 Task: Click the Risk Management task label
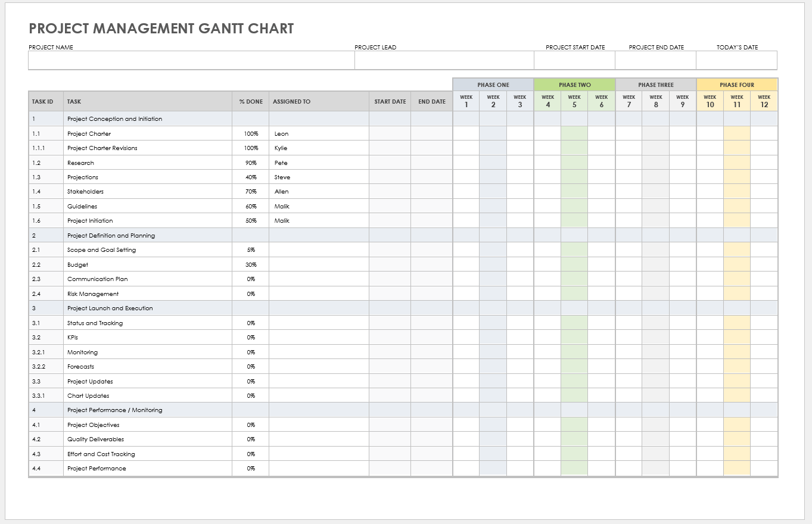click(92, 294)
